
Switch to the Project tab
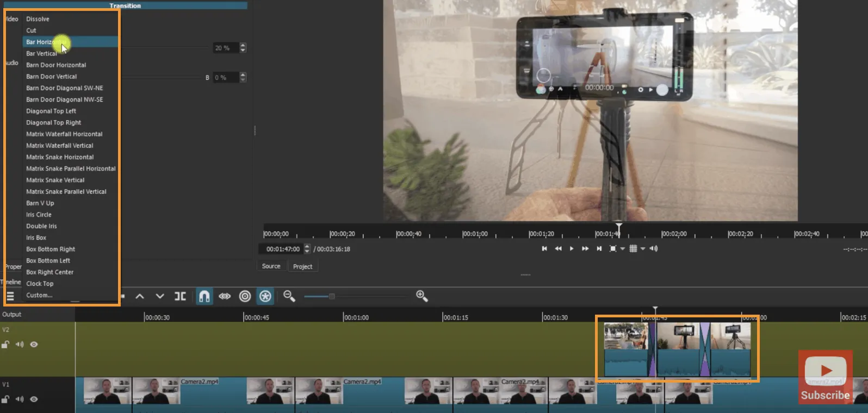302,267
